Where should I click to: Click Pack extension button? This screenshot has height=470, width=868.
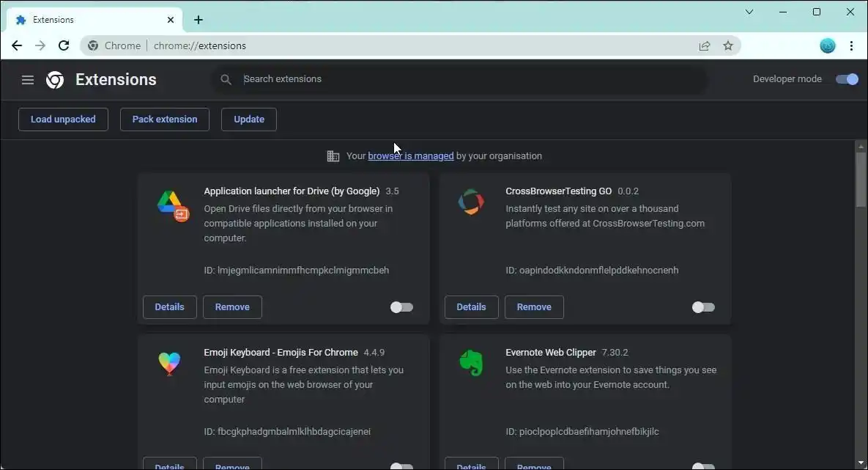click(164, 120)
